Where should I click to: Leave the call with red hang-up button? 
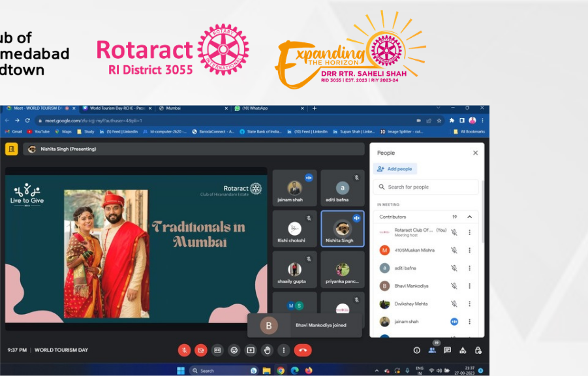[x=303, y=350]
